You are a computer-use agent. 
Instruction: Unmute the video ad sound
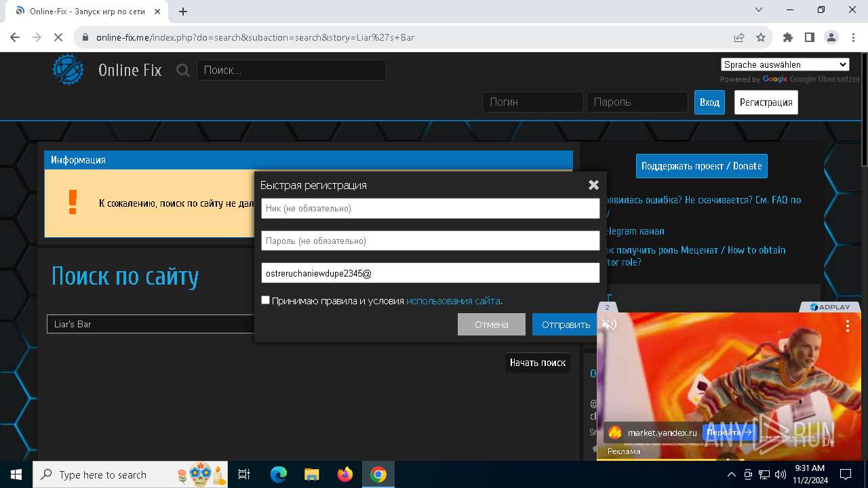click(x=610, y=325)
